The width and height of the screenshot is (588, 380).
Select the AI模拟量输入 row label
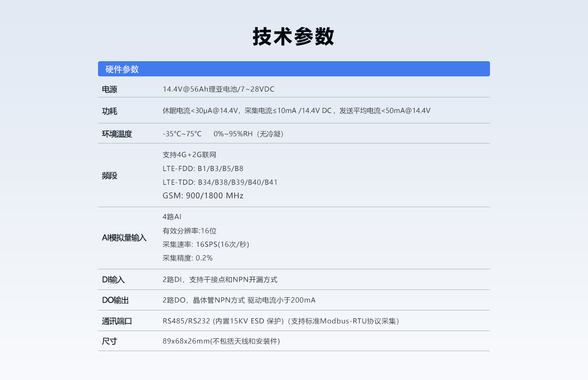124,237
